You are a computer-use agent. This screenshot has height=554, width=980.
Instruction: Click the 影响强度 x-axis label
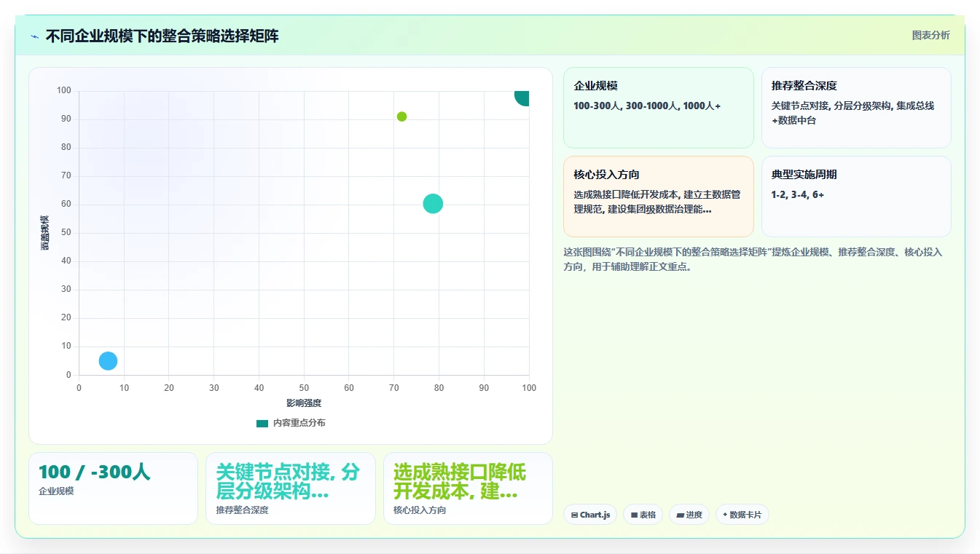[304, 403]
